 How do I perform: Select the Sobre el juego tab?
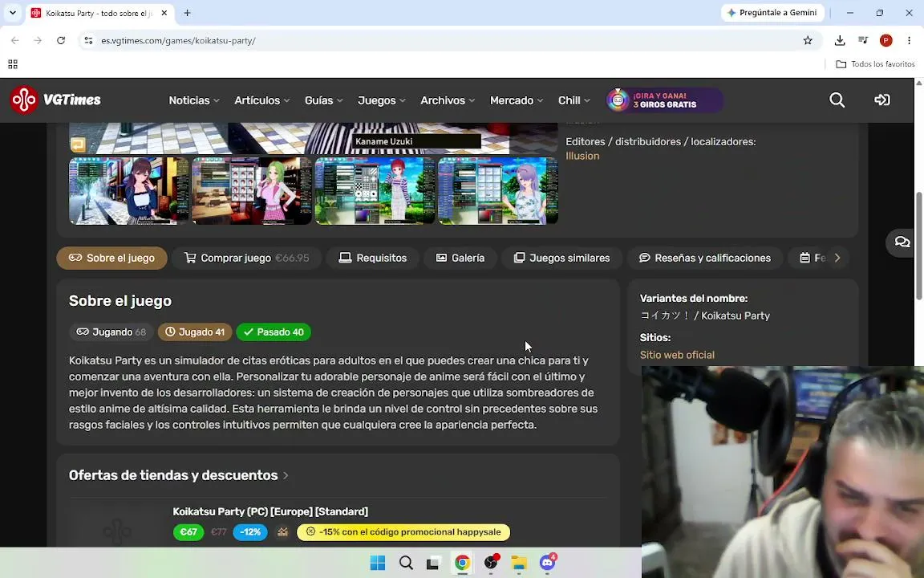112,258
